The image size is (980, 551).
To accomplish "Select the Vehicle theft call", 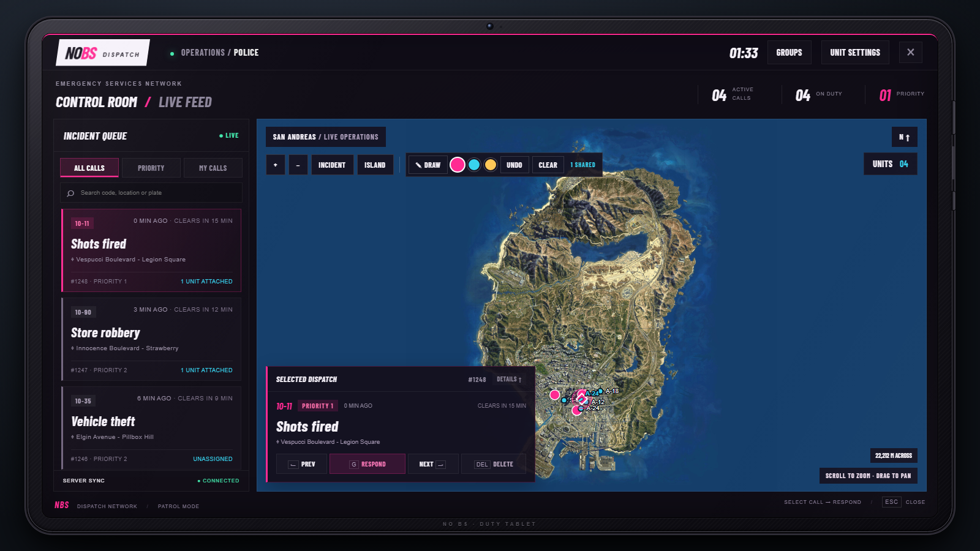I will click(151, 428).
